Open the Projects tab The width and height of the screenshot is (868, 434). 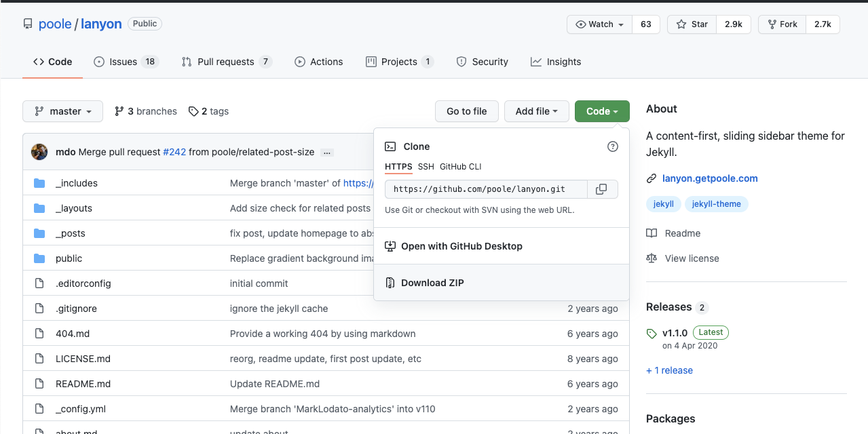coord(399,62)
